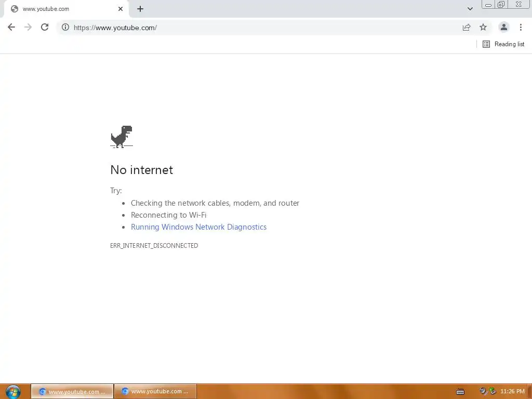Bookmark this tab with the star icon

[x=483, y=28]
